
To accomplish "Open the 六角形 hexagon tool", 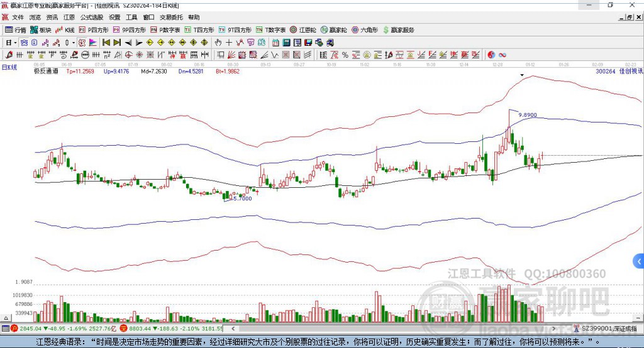I will pyautogui.click(x=365, y=30).
